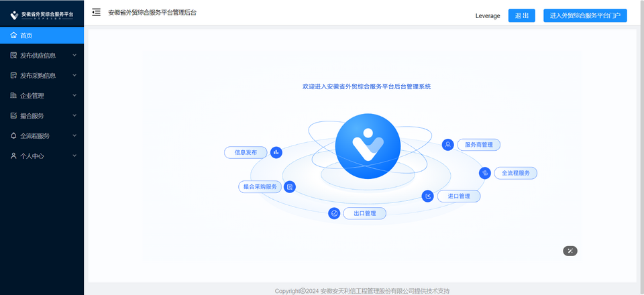644x295 pixels.
Task: Click the icon next to 发布供应信息
Action: 13,56
